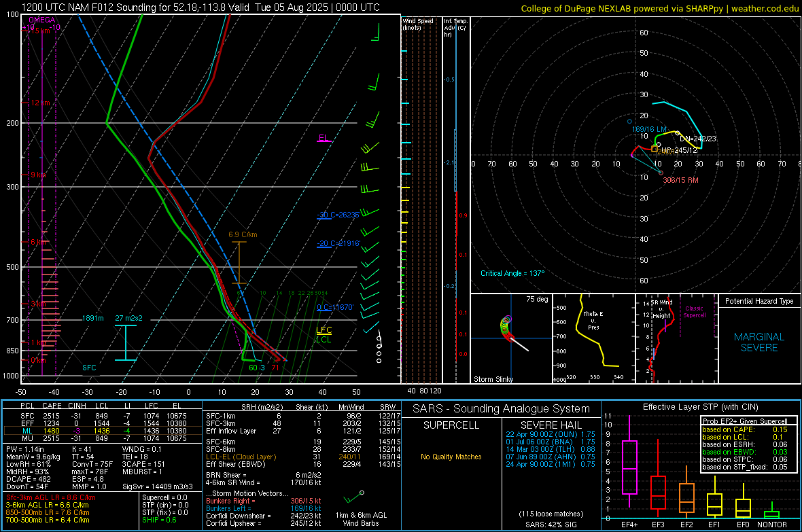Click the 'SUPERCELL' SARS column header

[451, 425]
